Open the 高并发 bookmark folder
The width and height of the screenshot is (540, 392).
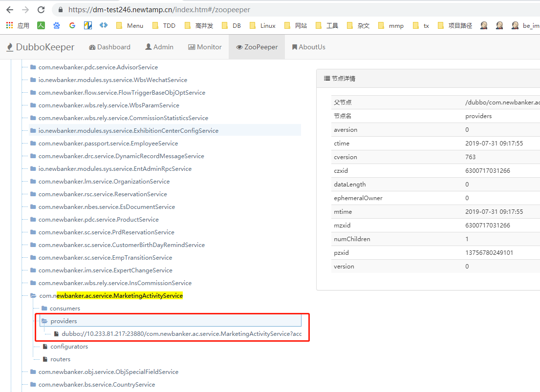pyautogui.click(x=199, y=25)
